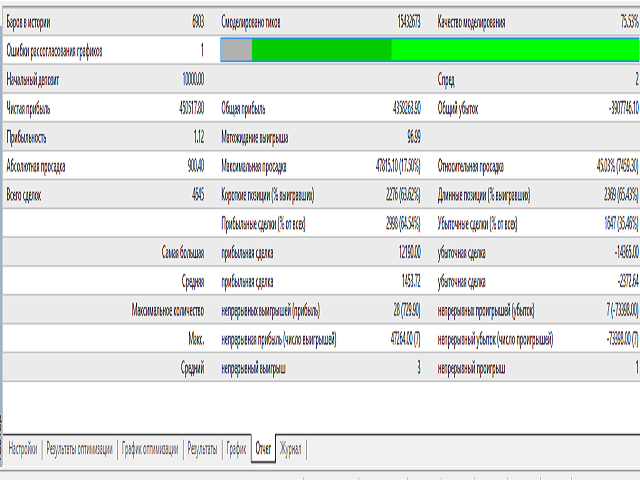Viewport: 640px width, 480px height.
Task: Click the 'непрерывный выигрыш' label
Action: 253,369
